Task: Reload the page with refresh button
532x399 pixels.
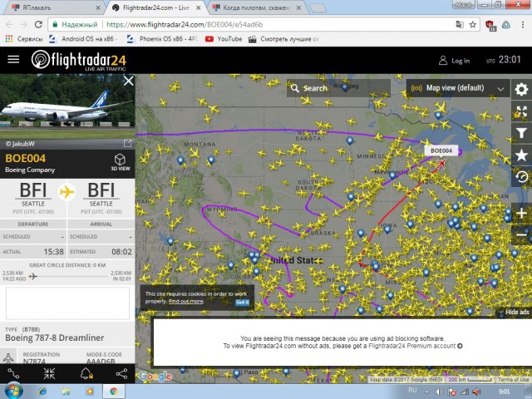Action: [x=38, y=24]
